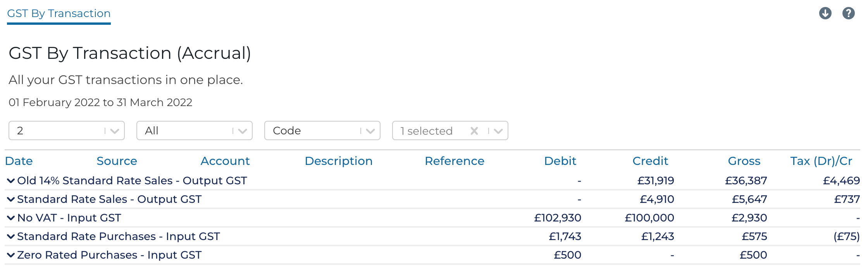Image resolution: width=868 pixels, height=278 pixels.
Task: Sort by the Debit column header
Action: pos(560,161)
